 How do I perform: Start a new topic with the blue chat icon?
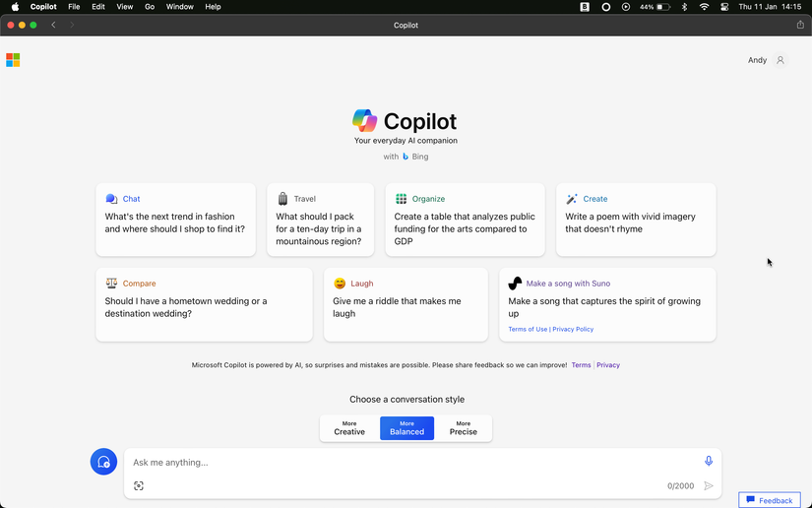tap(103, 462)
